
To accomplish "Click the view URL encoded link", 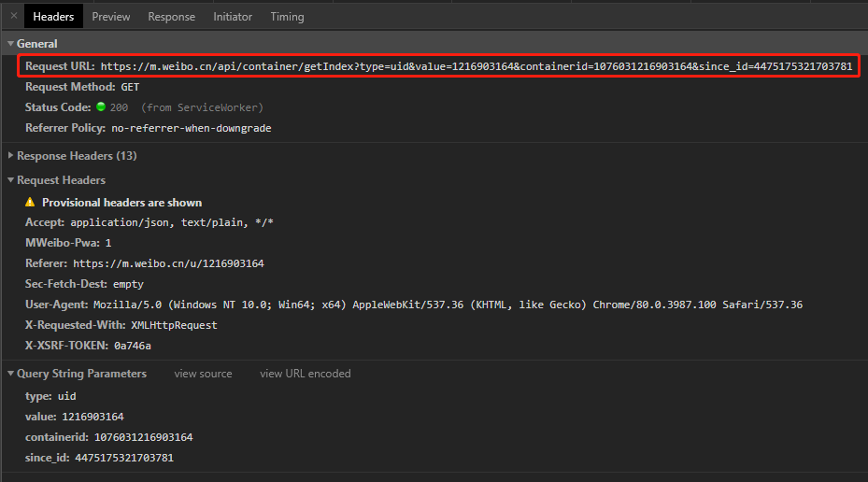I will [305, 374].
